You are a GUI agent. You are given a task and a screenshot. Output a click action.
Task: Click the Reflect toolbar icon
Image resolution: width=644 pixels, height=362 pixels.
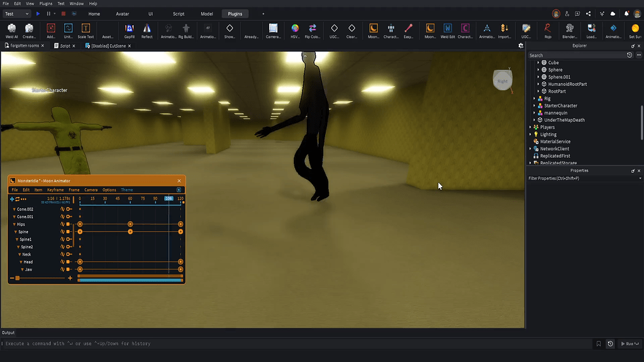tap(147, 28)
